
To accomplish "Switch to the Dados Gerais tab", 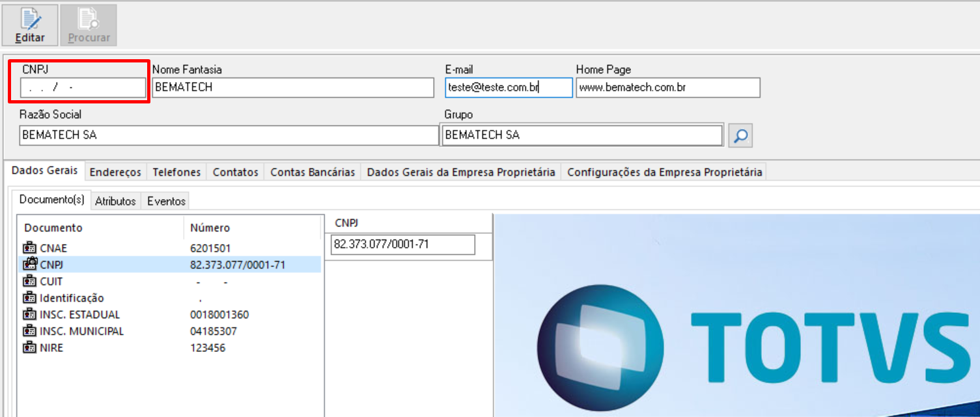I will (45, 170).
